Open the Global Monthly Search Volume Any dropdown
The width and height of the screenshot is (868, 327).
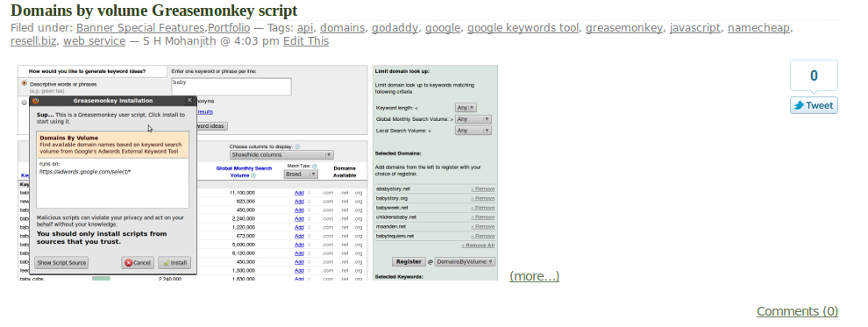coord(473,119)
